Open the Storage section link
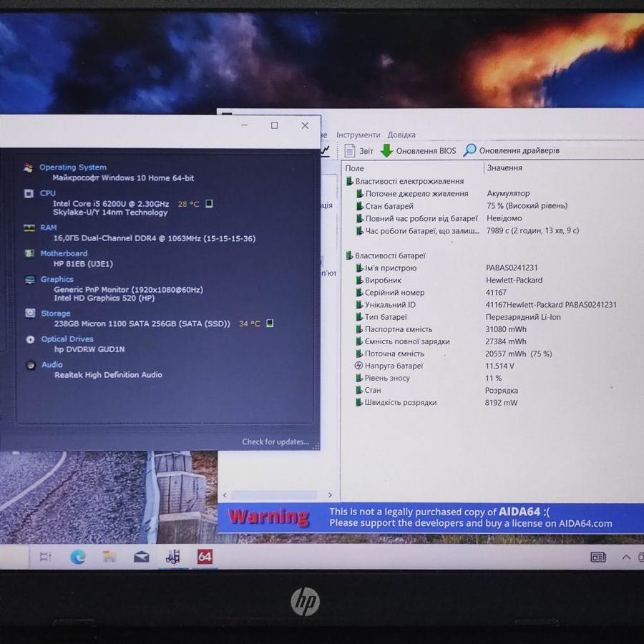 (x=55, y=313)
